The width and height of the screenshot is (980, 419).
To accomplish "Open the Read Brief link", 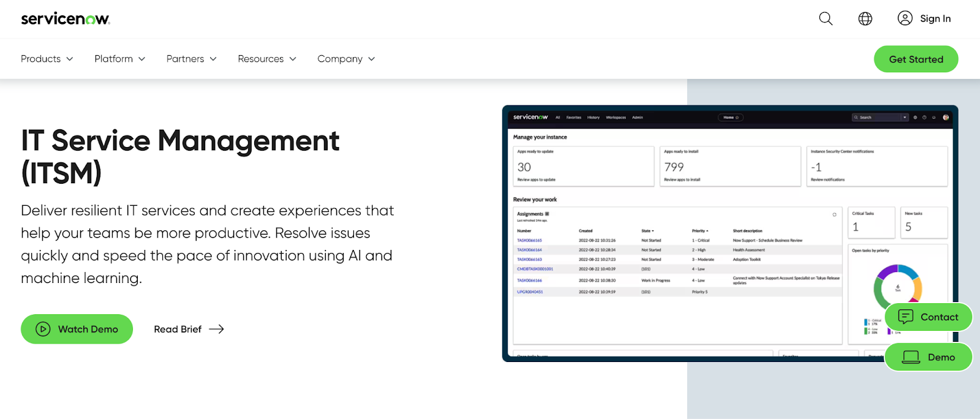I will [189, 329].
